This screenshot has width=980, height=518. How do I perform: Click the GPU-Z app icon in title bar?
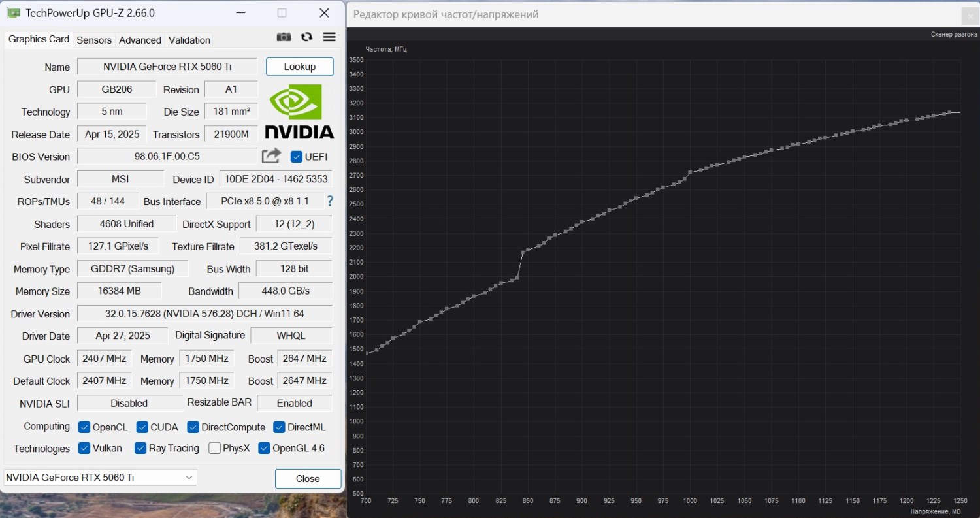click(x=14, y=13)
